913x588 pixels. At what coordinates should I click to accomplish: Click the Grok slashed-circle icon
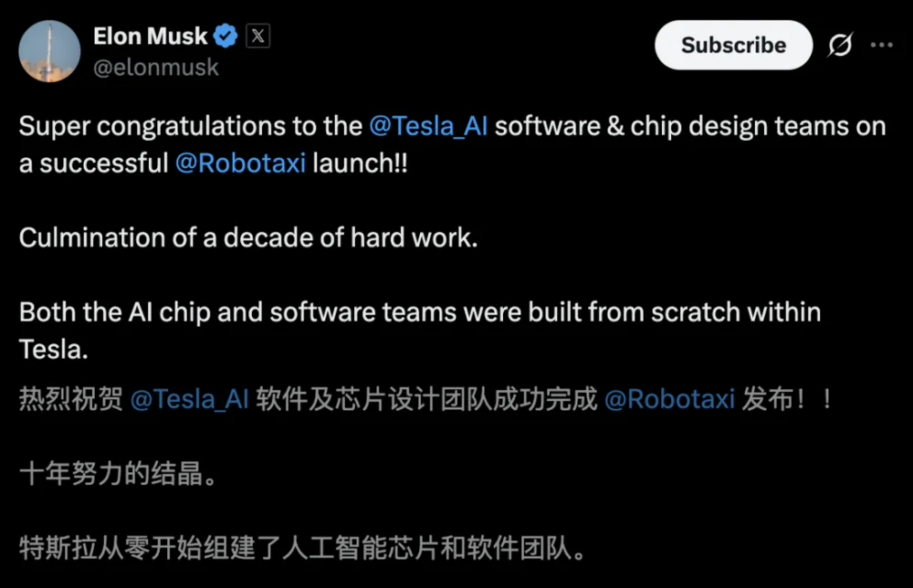point(840,46)
